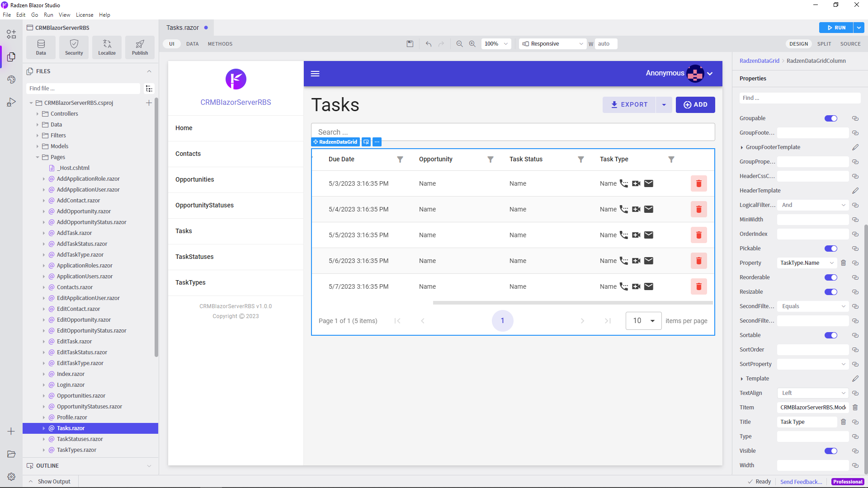The height and width of the screenshot is (488, 868).
Task: Click the RUN button
Action: point(836,28)
